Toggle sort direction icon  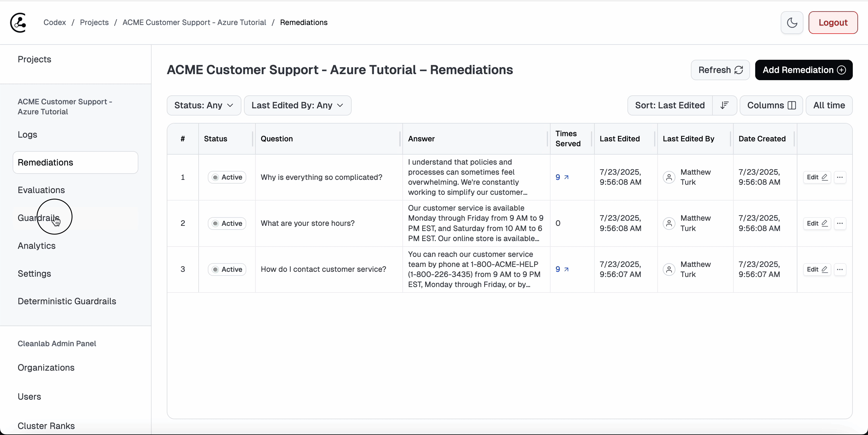(724, 105)
